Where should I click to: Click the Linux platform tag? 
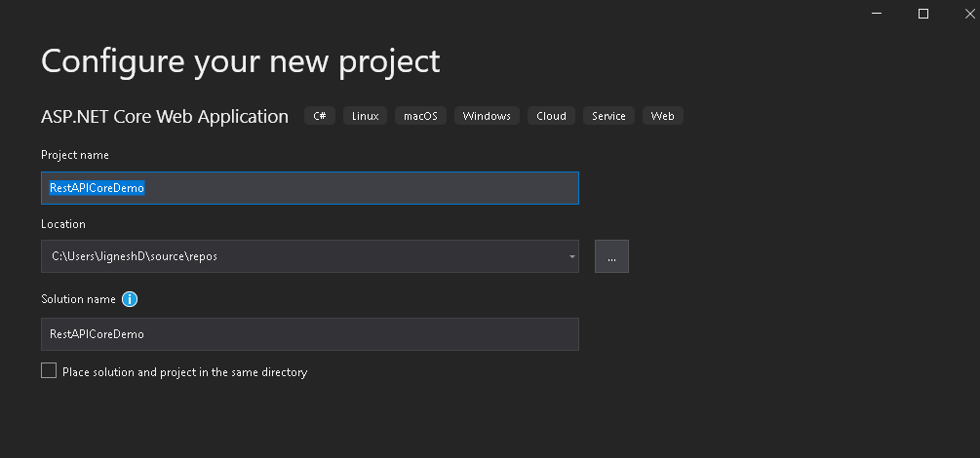(366, 116)
